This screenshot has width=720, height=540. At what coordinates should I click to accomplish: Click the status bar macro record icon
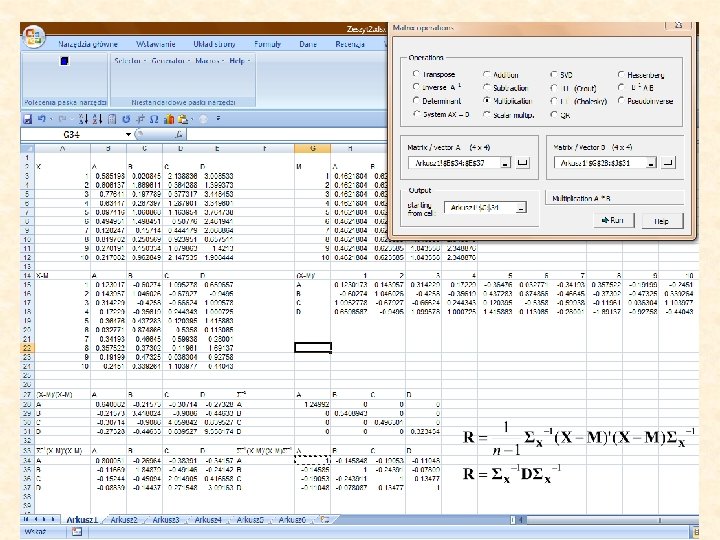[x=77, y=531]
